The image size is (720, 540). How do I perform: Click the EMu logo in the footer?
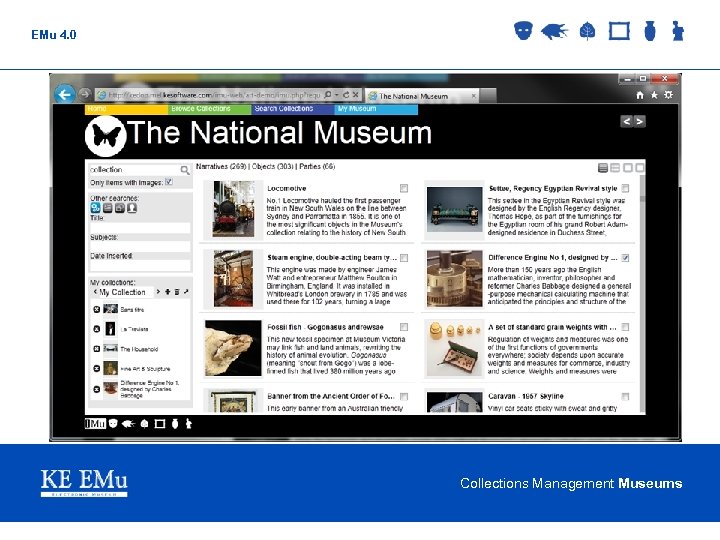(x=95, y=424)
